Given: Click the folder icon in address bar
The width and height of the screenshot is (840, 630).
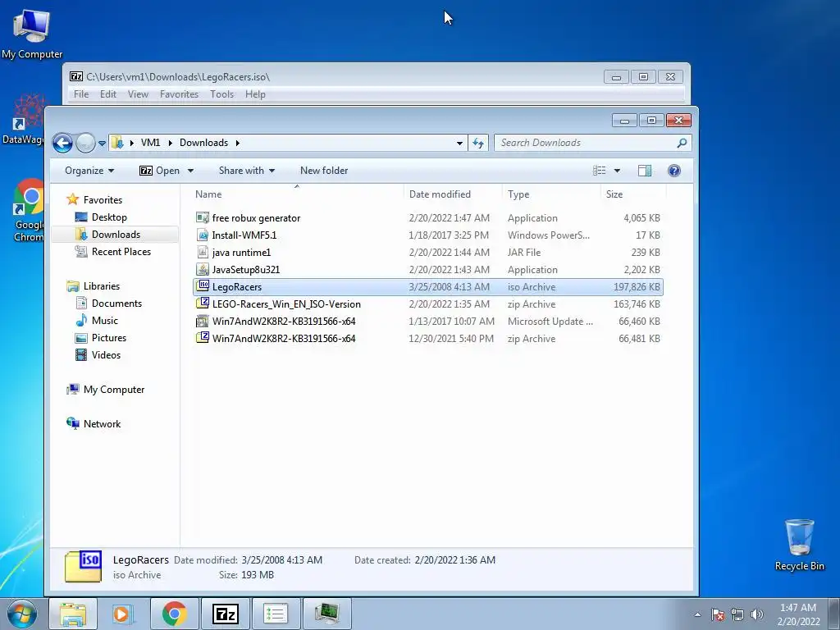Looking at the screenshot, I should coord(117,143).
